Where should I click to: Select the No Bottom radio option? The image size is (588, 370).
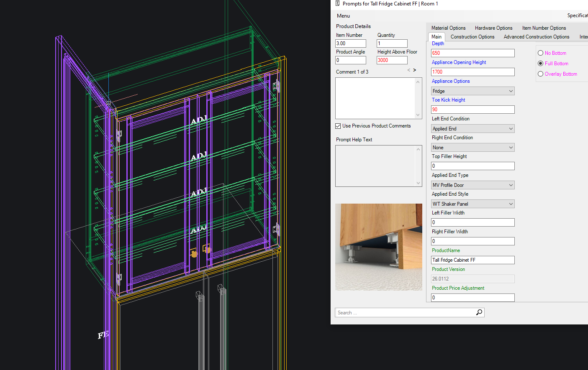540,53
